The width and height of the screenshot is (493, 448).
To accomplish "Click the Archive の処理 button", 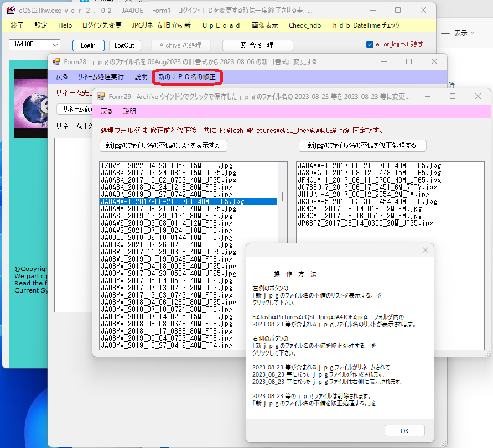I will (x=180, y=45).
